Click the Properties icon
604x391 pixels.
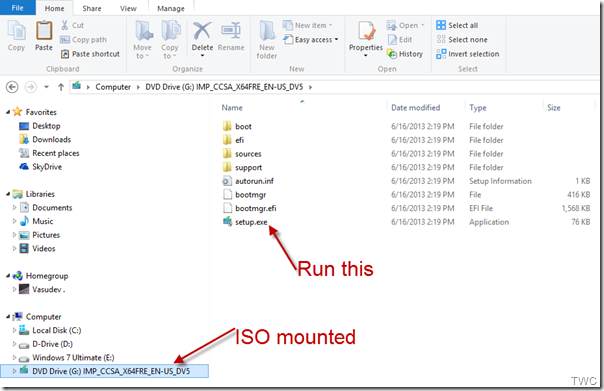(x=366, y=31)
